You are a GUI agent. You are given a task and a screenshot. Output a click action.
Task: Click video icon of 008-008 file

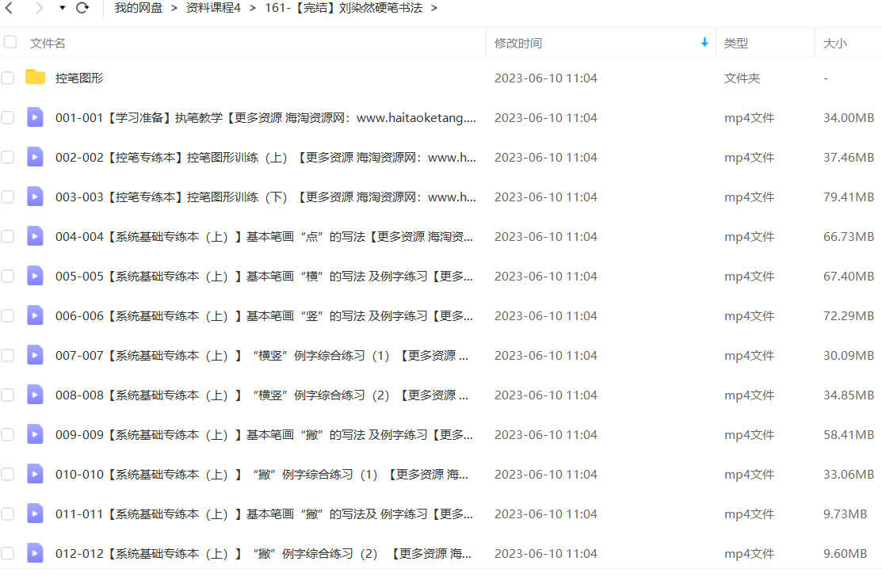point(35,395)
